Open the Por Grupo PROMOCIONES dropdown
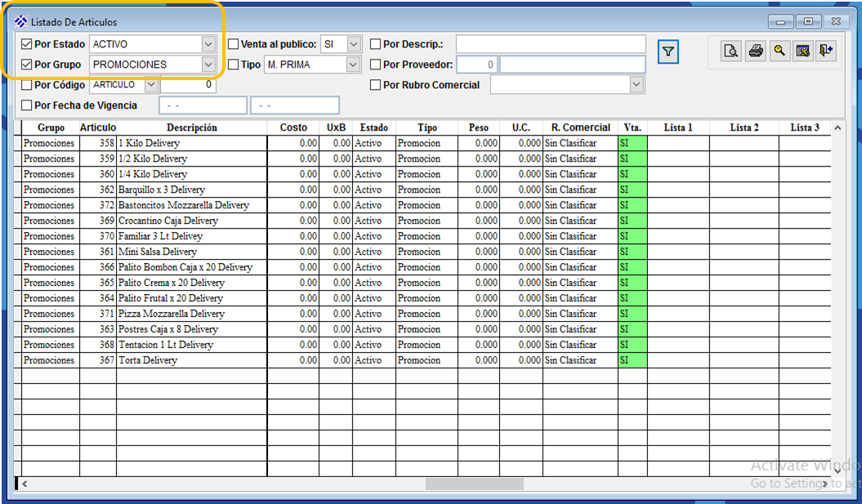 [208, 65]
